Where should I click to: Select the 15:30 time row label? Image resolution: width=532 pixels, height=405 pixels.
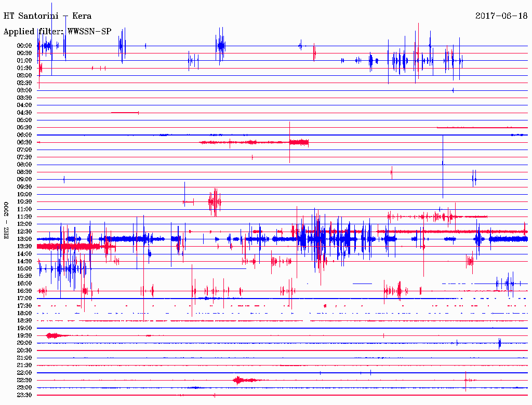click(24, 276)
